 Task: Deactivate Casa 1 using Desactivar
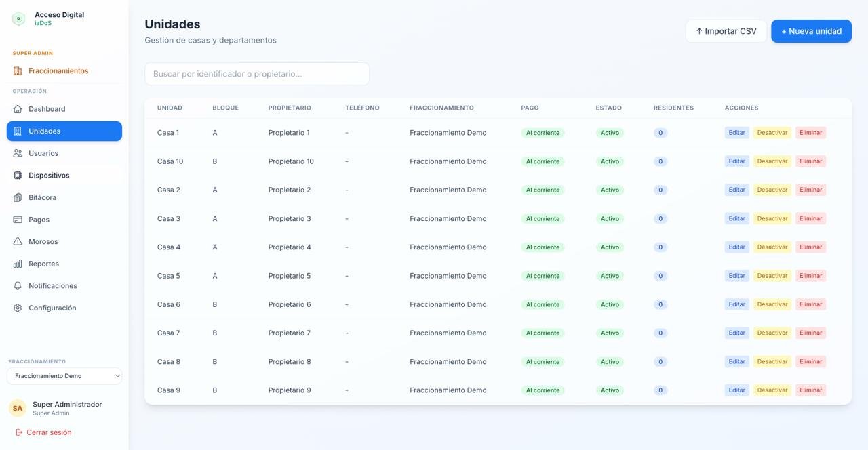(x=772, y=133)
